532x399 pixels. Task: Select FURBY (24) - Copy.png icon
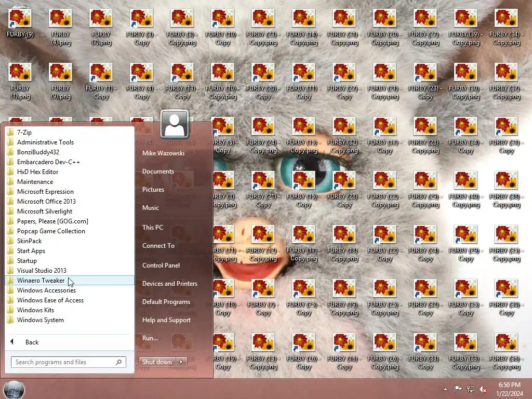click(x=263, y=135)
